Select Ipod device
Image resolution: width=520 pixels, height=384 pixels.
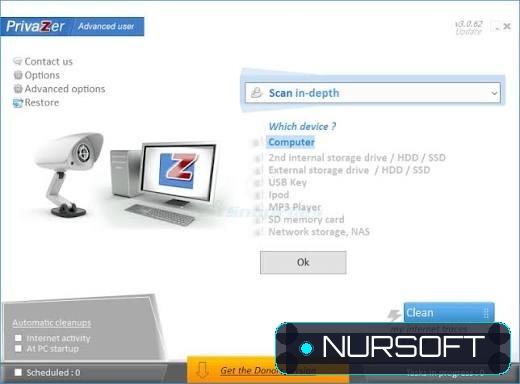[279, 195]
